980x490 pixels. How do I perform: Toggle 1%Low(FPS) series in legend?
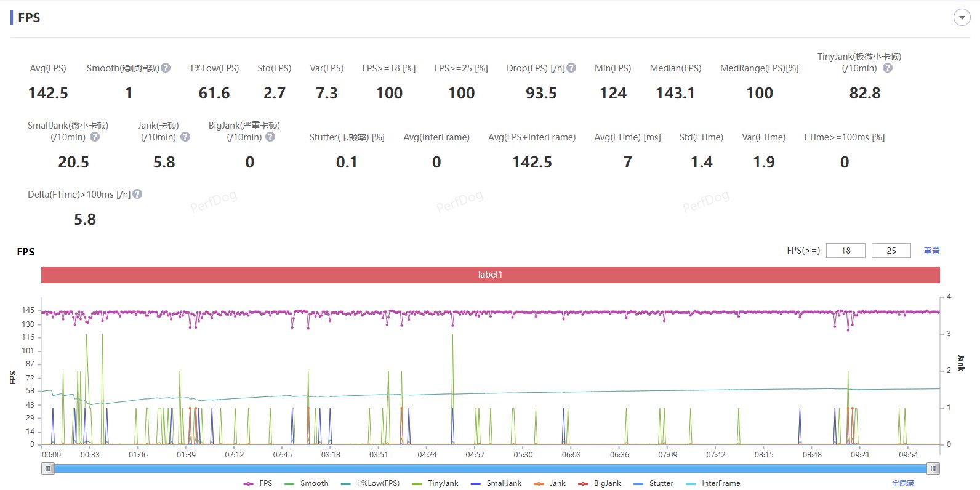coord(371,483)
